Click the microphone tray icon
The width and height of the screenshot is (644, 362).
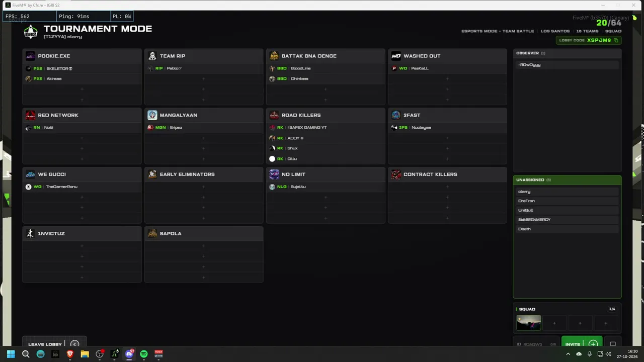(590, 354)
